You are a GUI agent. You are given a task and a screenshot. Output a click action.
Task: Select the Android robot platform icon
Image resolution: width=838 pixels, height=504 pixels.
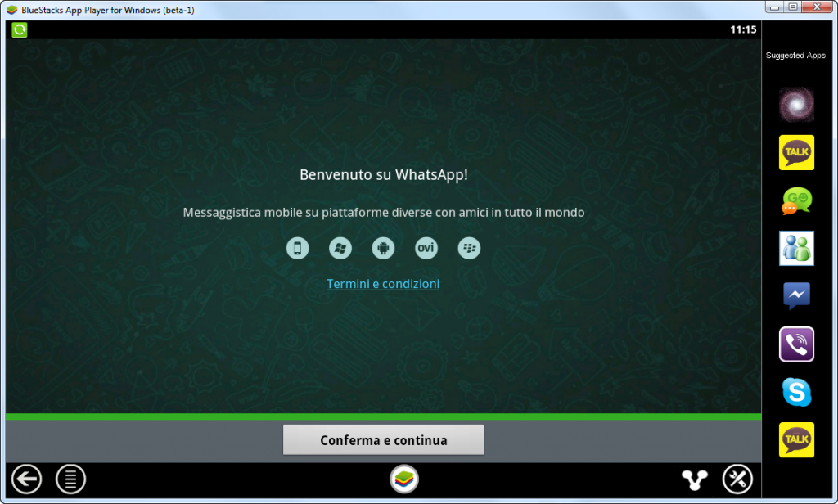click(x=383, y=248)
